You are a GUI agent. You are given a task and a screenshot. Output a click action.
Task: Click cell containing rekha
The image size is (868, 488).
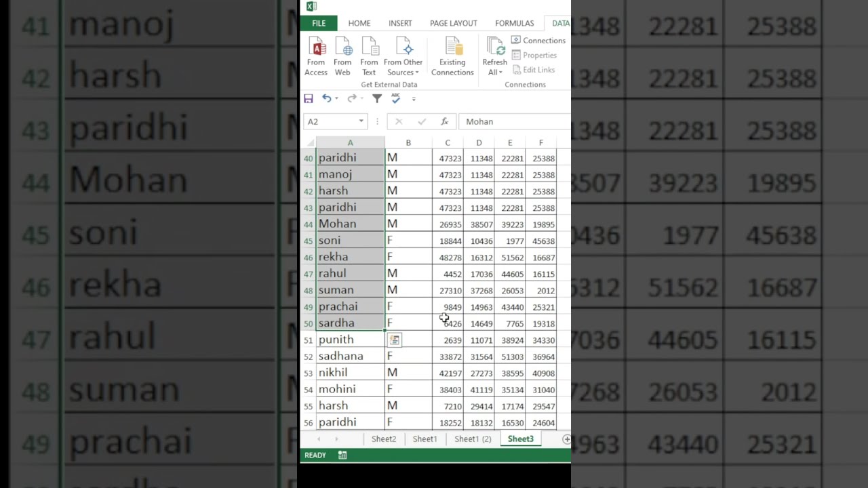[350, 257]
